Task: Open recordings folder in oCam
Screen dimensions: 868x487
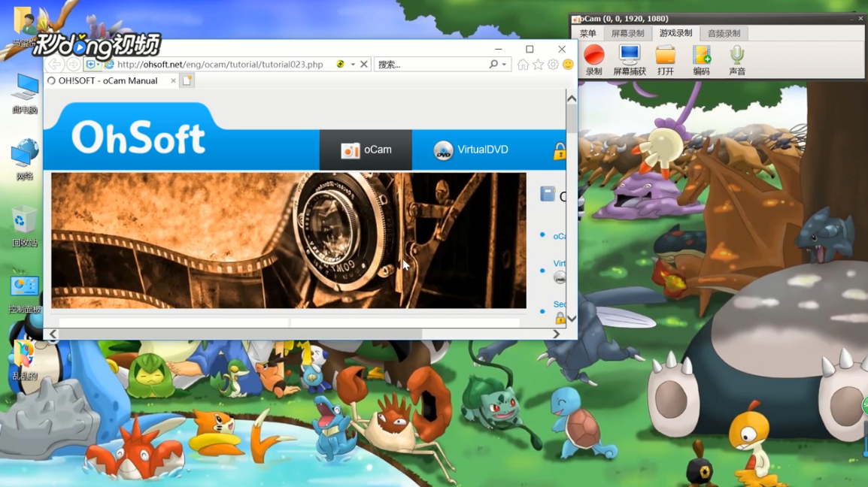Action: (666, 60)
